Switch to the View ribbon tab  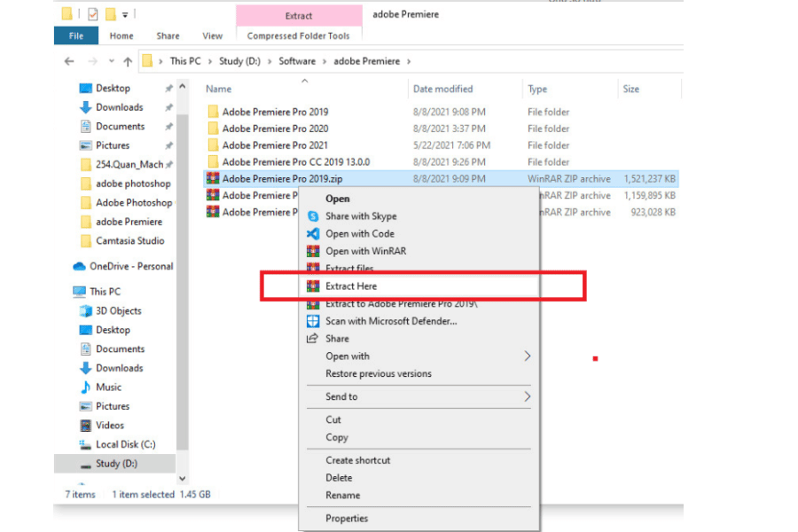pyautogui.click(x=212, y=36)
